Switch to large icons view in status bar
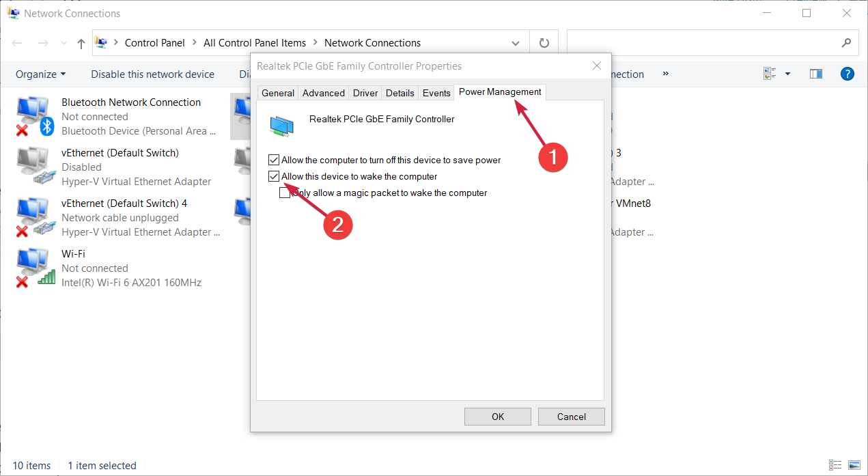The width and height of the screenshot is (868, 476). (x=853, y=465)
